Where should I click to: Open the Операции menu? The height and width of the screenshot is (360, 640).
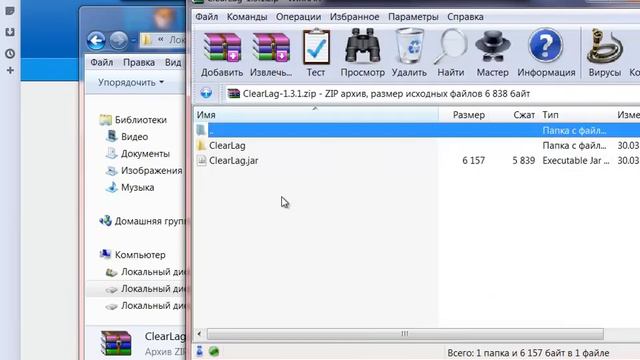298,17
